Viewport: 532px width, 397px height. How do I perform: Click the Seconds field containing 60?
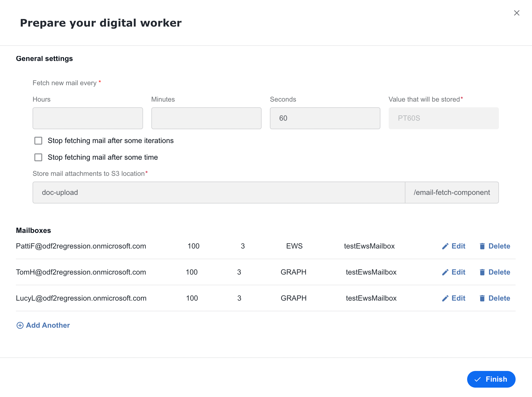(325, 118)
